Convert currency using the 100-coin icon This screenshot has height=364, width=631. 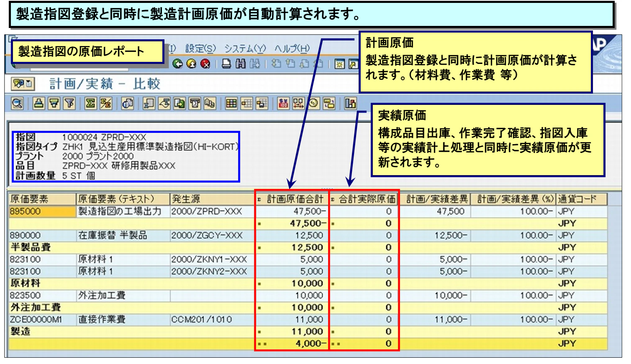coord(284,104)
